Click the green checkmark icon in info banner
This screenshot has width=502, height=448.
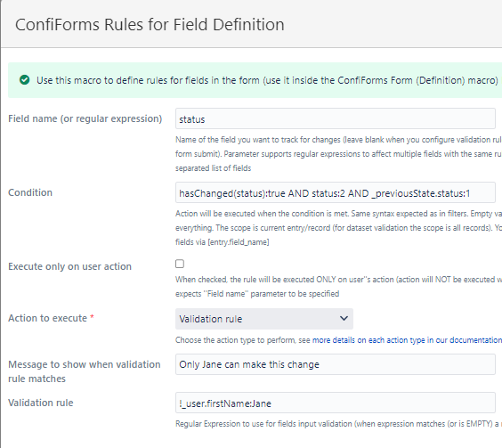[x=24, y=80]
